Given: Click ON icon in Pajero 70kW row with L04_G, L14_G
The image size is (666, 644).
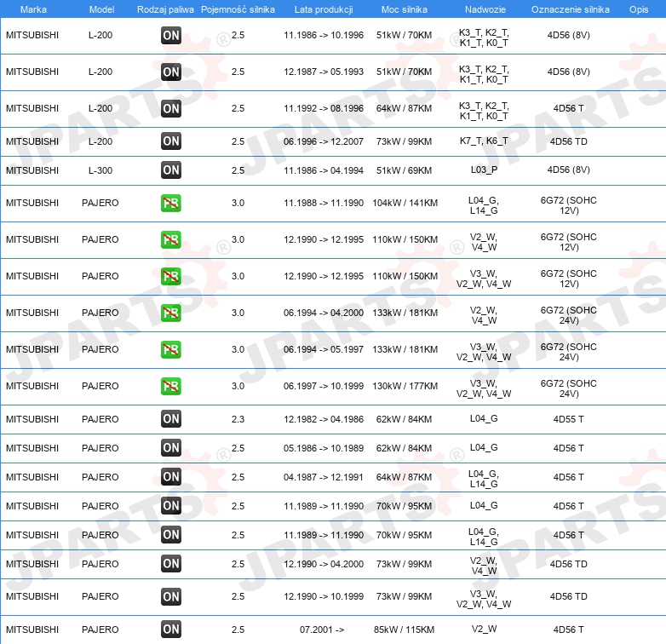Looking at the screenshot, I should (x=171, y=535).
